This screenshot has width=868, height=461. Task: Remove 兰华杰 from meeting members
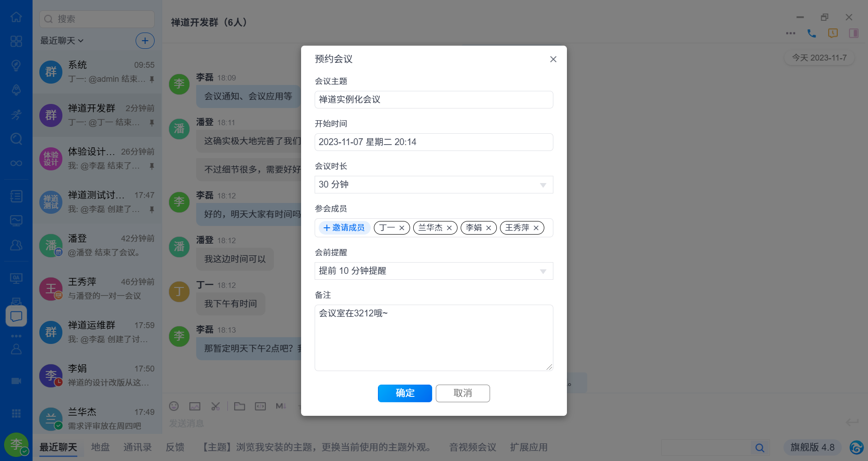tap(449, 228)
